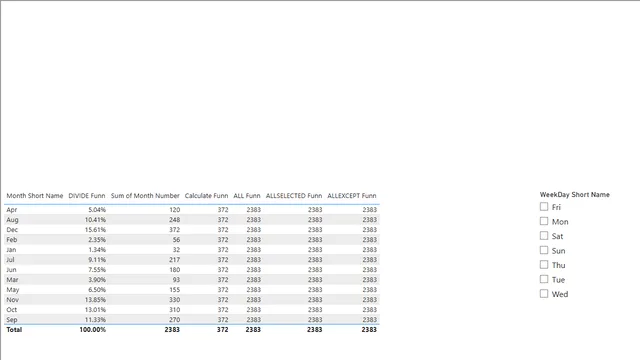The height and width of the screenshot is (360, 640).
Task: Click the 10.41% value
Action: [x=95, y=220]
